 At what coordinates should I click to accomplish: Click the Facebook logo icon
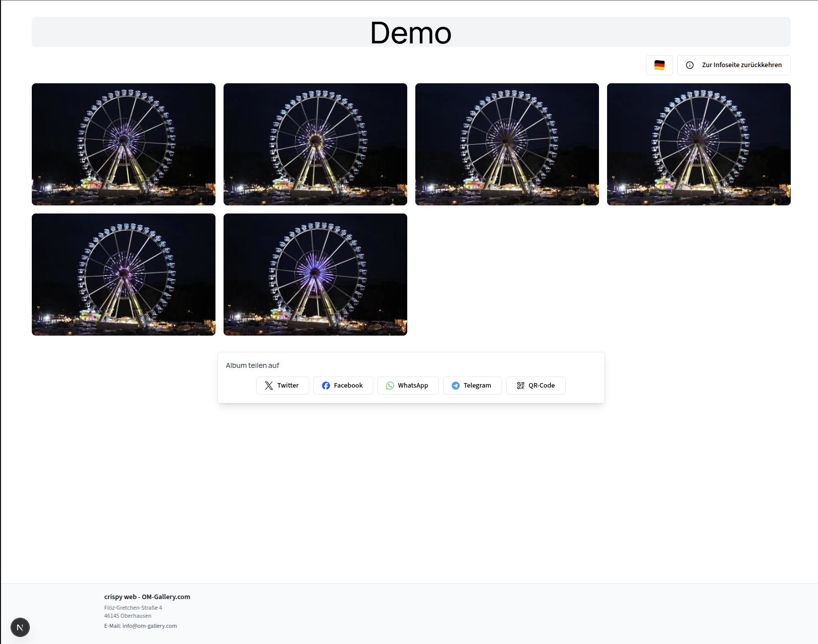pyautogui.click(x=326, y=386)
